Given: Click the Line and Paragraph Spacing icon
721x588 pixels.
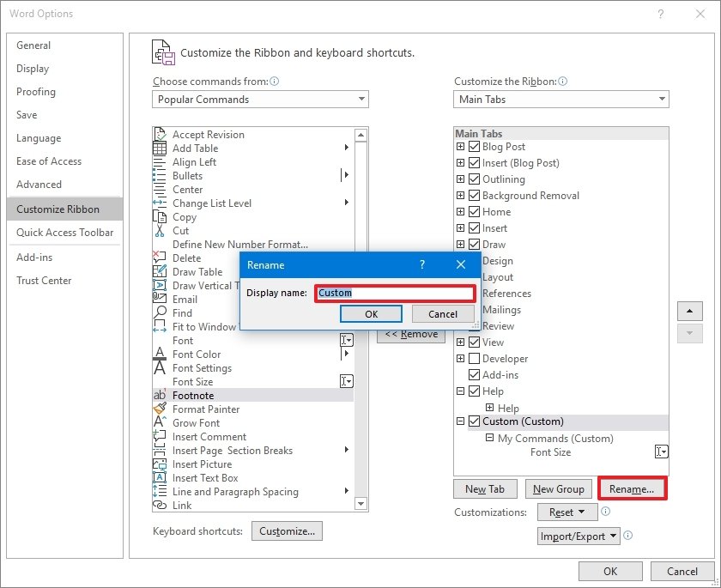Looking at the screenshot, I should click(x=160, y=491).
